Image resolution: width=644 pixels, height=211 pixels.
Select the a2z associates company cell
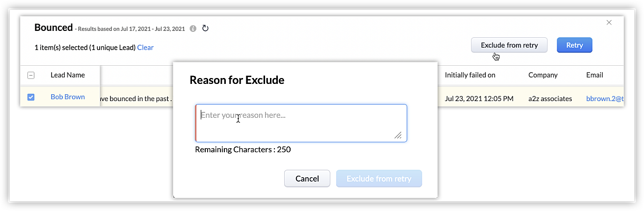[550, 99]
